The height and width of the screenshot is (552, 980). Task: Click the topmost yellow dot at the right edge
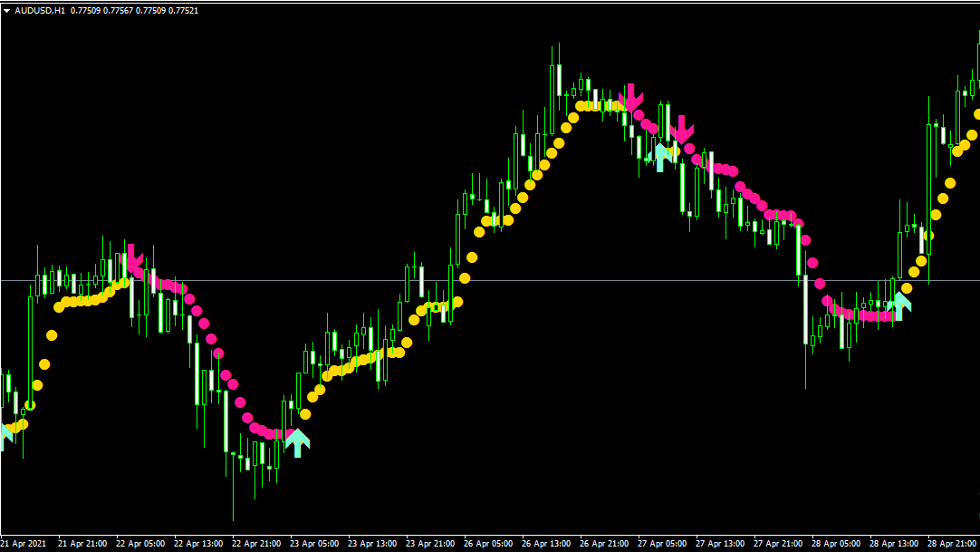(977, 114)
